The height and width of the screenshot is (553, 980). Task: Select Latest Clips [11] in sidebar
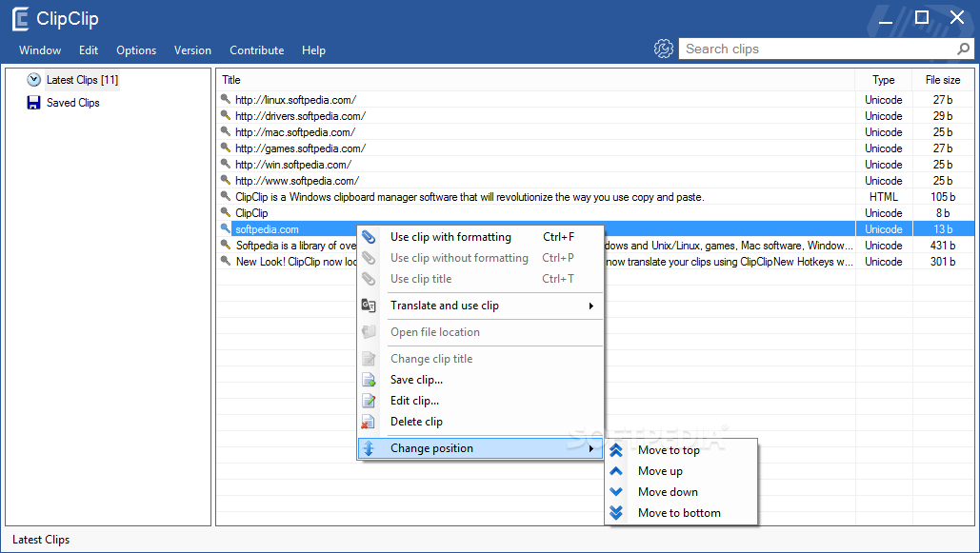pos(82,79)
